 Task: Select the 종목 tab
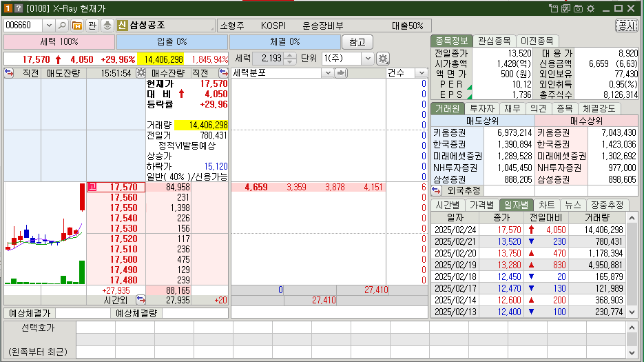click(x=564, y=109)
